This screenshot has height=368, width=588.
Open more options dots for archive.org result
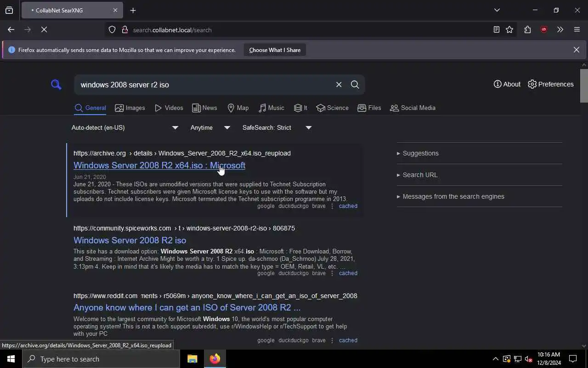(332, 206)
